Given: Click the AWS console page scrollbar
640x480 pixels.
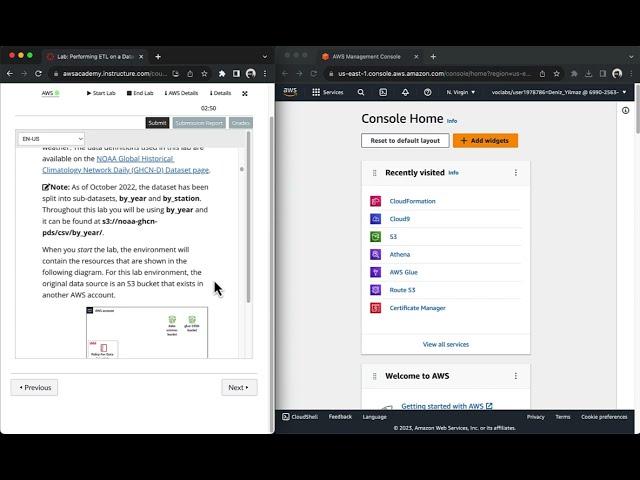Looking at the screenshot, I should coord(637,109).
